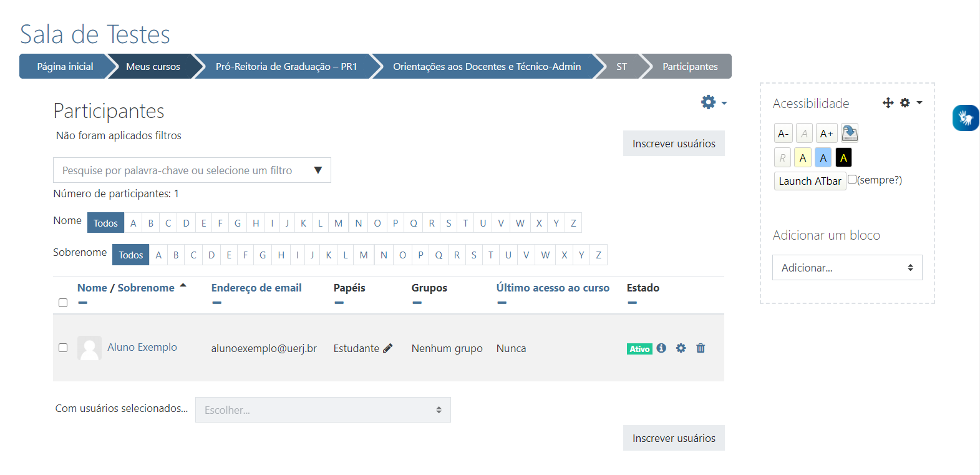This screenshot has height=475, width=980.
Task: Select Todos in the Nome filter
Action: point(105,223)
